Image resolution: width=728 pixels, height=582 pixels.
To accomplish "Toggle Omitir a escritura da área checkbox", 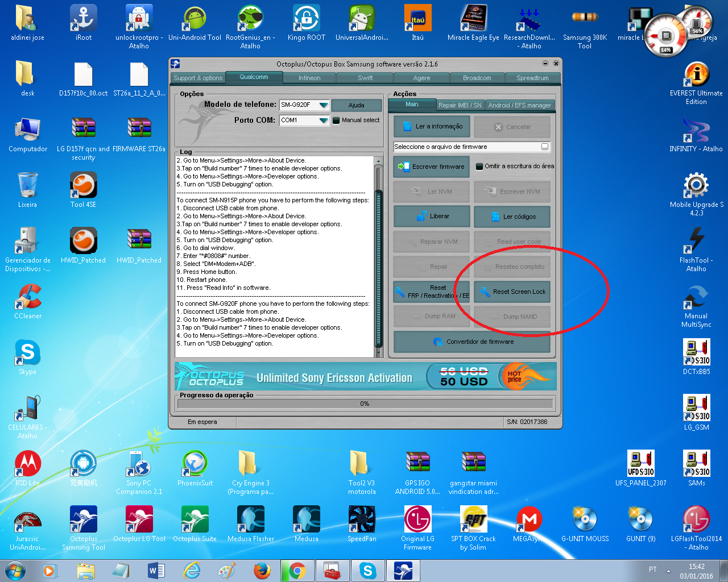I will coord(479,167).
